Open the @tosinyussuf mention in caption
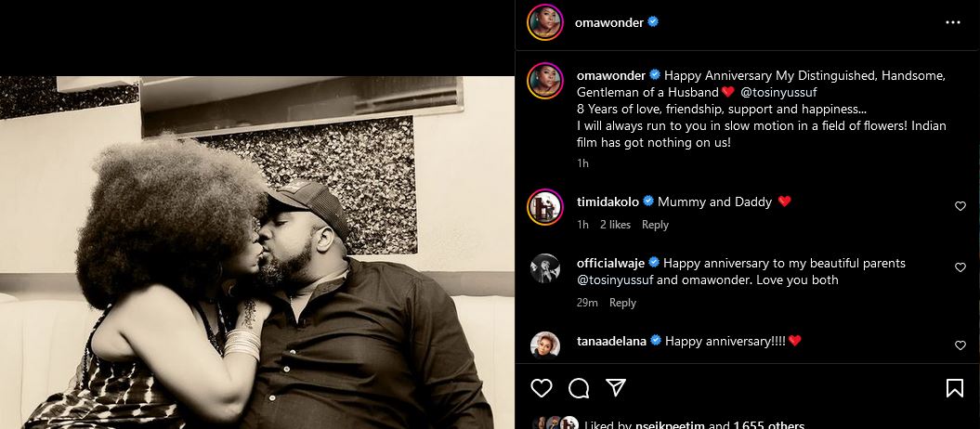This screenshot has height=429, width=980. pyautogui.click(x=781, y=92)
